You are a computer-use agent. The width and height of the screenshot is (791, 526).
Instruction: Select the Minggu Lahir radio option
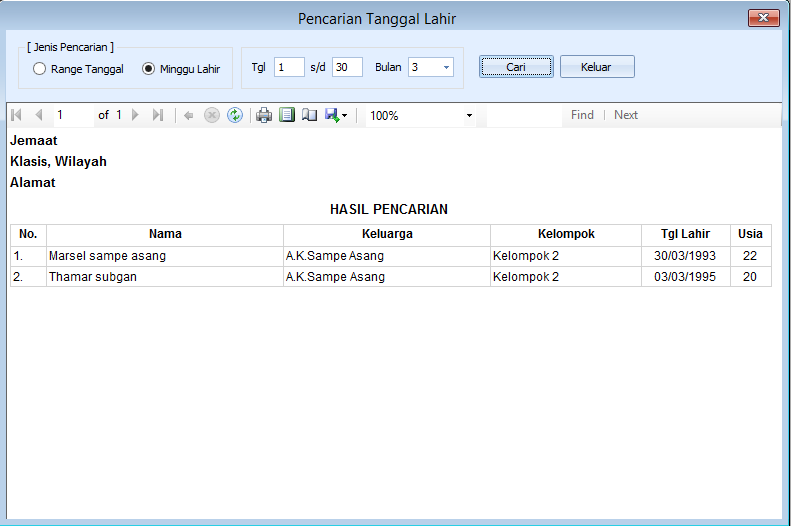click(x=149, y=69)
